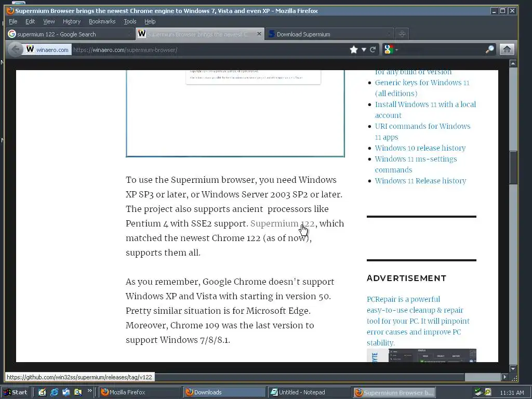Click vertical scrollbar up arrow
Screen dimensions: 532x399
[x=513, y=63]
